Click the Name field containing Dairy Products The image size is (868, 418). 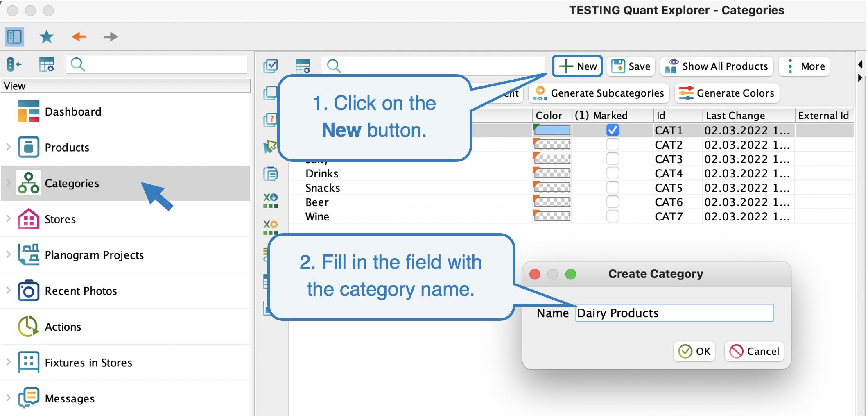pos(674,313)
